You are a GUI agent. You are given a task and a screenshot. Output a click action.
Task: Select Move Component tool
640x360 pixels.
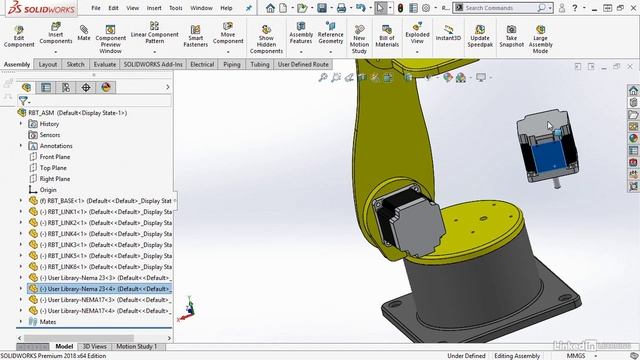(228, 33)
